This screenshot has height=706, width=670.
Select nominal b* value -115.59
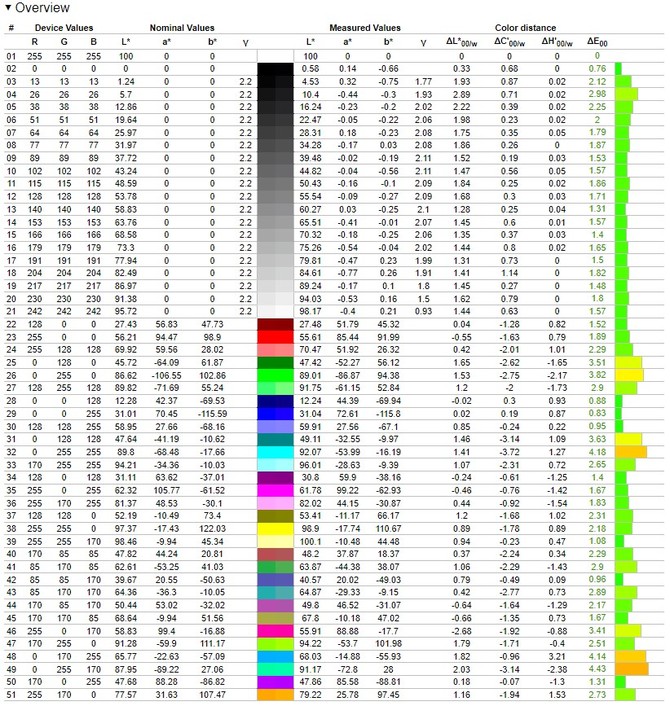[x=212, y=414]
